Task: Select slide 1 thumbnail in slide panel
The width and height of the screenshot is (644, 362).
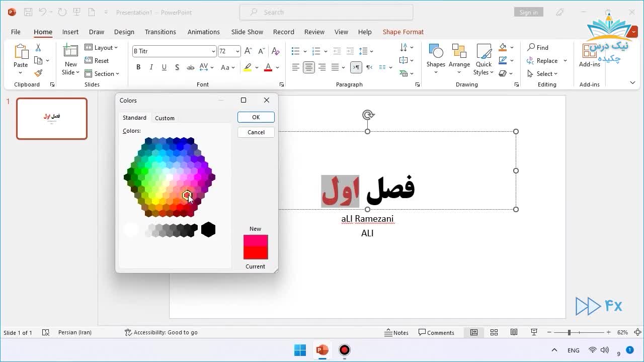Action: pos(51,119)
